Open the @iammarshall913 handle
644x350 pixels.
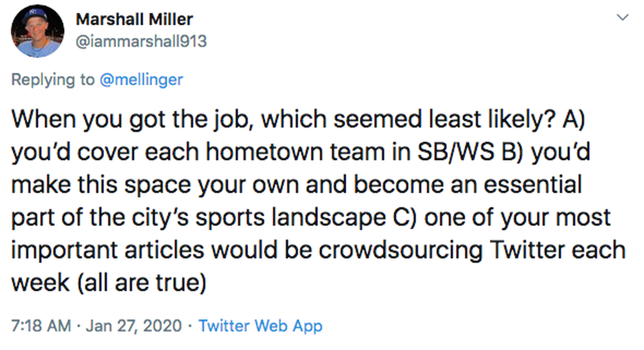coord(141,41)
